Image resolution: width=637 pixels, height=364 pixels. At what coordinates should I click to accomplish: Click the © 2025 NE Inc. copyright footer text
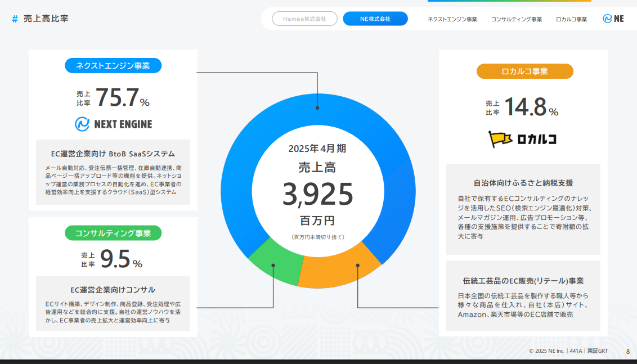tap(568, 351)
